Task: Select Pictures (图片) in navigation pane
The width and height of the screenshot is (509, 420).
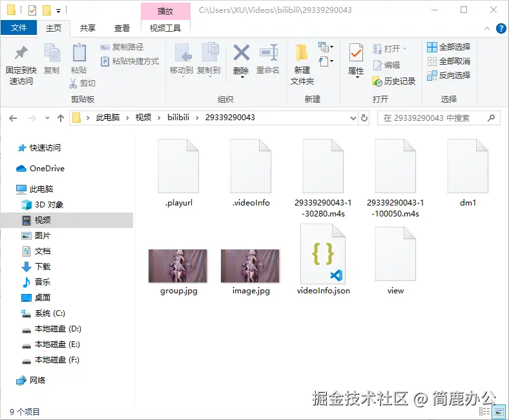Action: click(36, 236)
